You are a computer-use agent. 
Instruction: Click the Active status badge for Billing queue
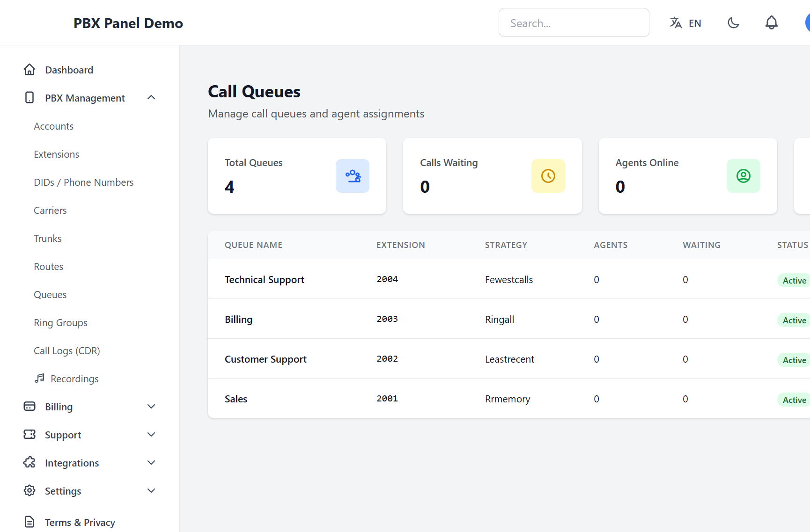click(x=794, y=320)
